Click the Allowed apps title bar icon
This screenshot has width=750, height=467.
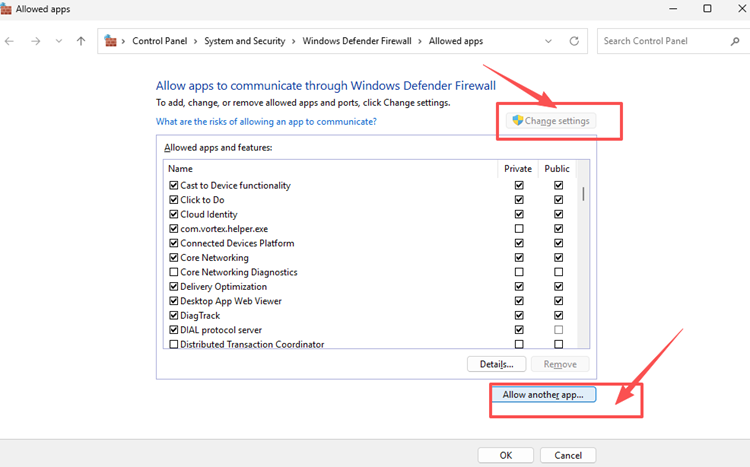[6, 9]
